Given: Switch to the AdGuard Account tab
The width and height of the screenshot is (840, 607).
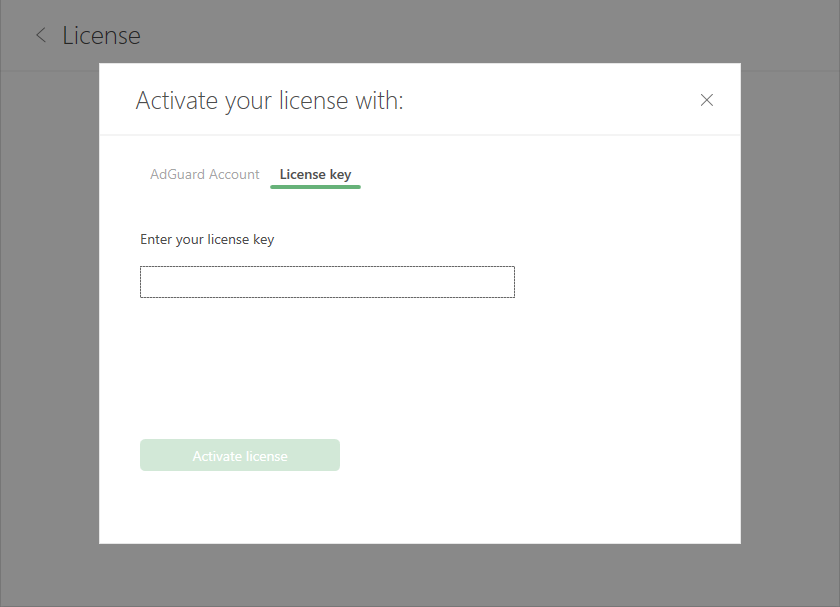Looking at the screenshot, I should [x=205, y=175].
